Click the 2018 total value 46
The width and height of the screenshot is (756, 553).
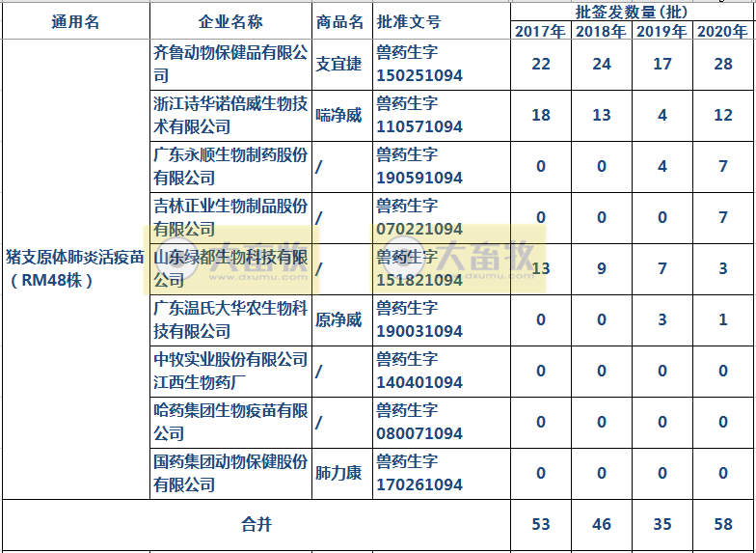[602, 525]
